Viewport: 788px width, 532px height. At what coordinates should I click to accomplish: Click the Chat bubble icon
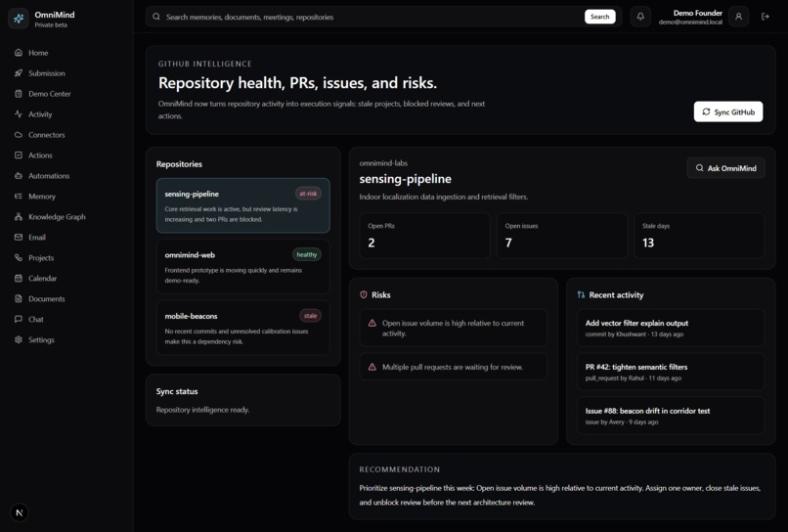[x=19, y=319]
